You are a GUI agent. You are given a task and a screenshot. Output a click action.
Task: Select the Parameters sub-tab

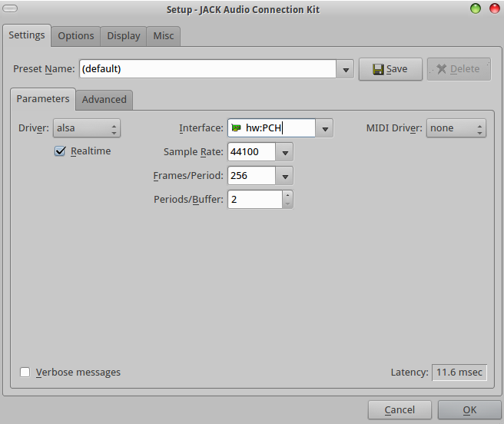43,98
